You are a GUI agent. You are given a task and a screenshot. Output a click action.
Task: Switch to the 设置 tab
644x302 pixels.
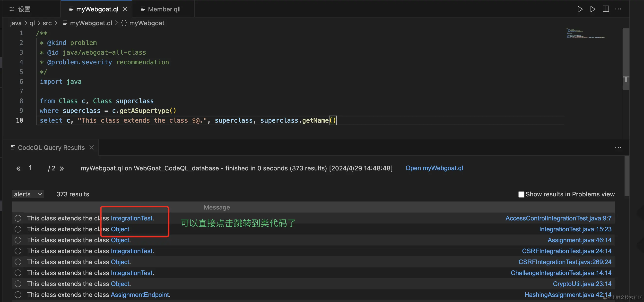point(31,9)
